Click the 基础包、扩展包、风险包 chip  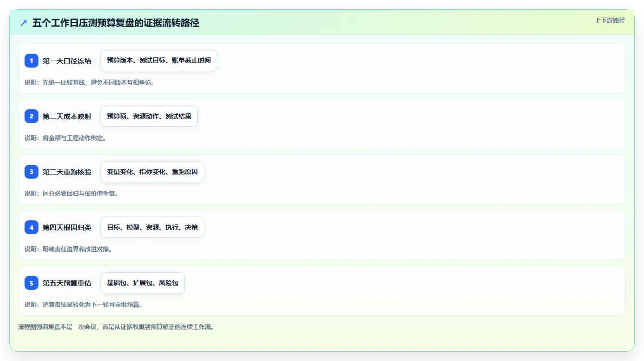143,283
